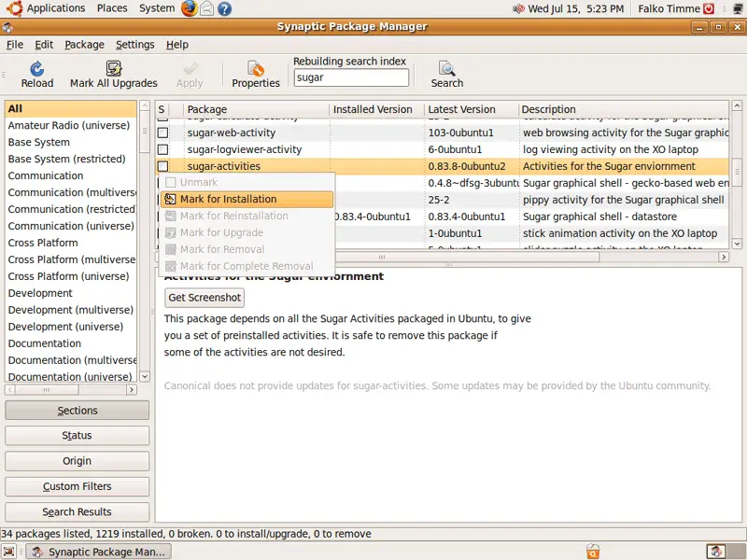Click the date and time clock in panel
Screen dimensions: 747x560
[x=575, y=8]
